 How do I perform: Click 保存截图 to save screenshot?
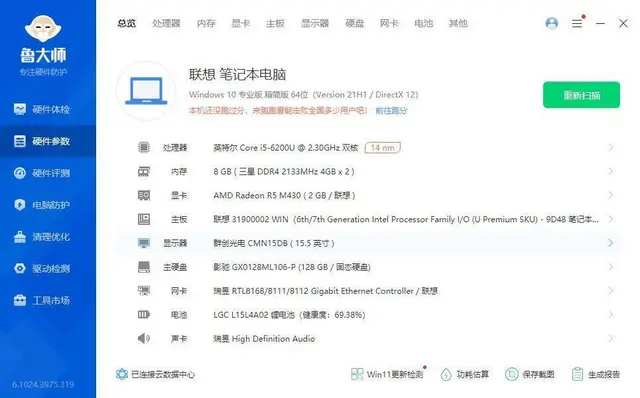tap(530, 374)
